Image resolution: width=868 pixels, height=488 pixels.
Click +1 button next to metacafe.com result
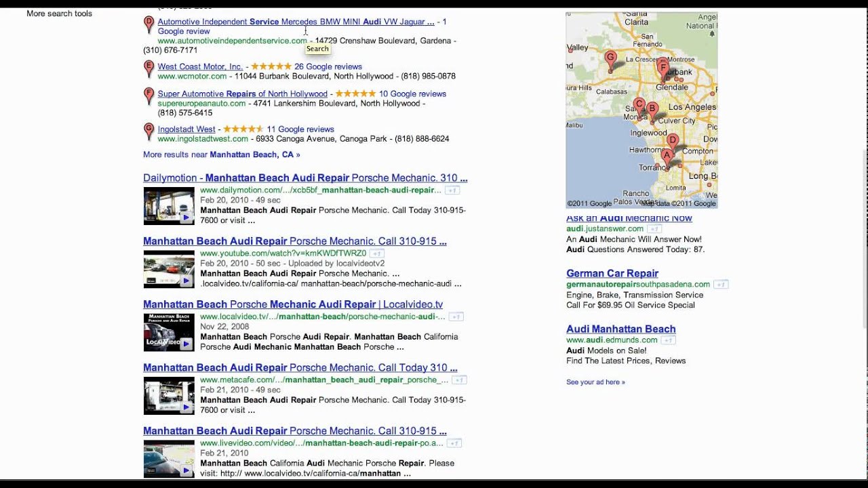(459, 380)
